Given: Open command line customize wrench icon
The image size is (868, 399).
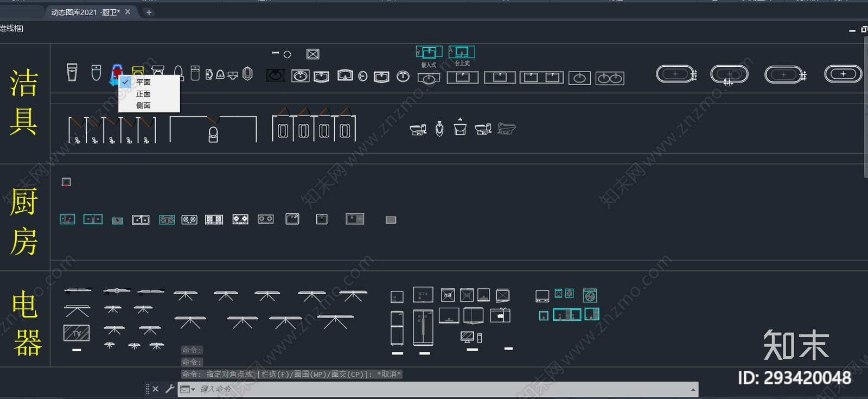Looking at the screenshot, I should (x=169, y=389).
